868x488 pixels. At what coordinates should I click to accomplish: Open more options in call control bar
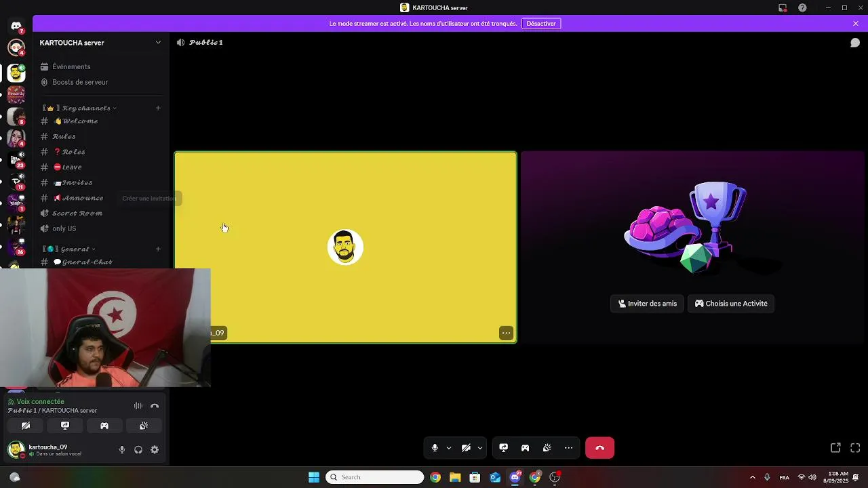(568, 448)
